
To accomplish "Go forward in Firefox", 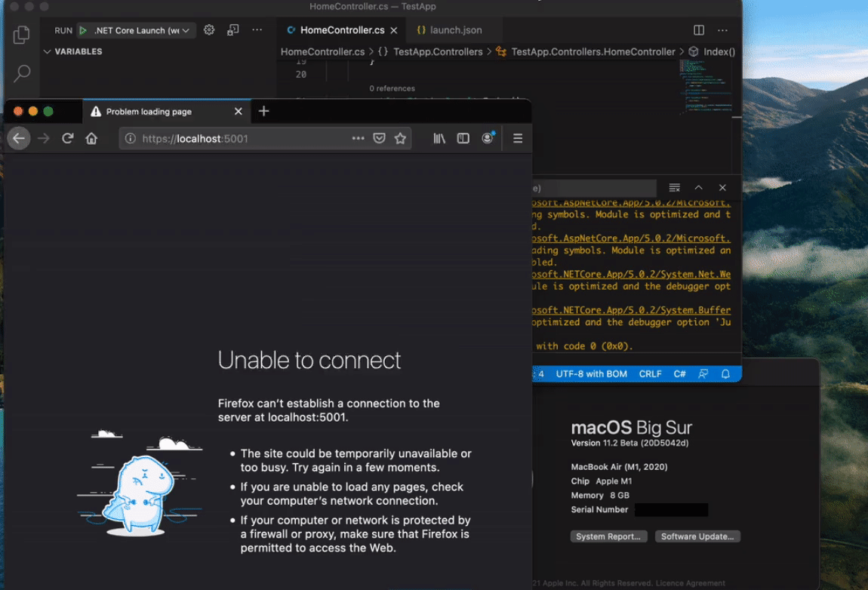I will click(43, 138).
